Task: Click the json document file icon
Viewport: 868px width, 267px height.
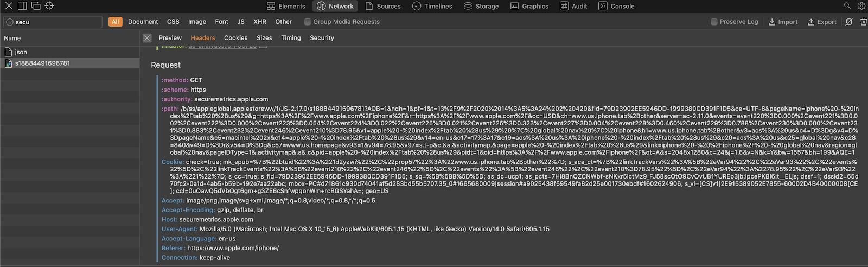Action: tap(8, 52)
